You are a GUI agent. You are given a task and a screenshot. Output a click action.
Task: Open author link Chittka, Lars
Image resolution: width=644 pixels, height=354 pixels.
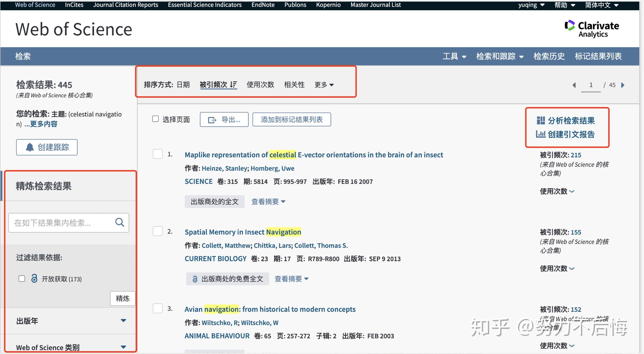(272, 245)
